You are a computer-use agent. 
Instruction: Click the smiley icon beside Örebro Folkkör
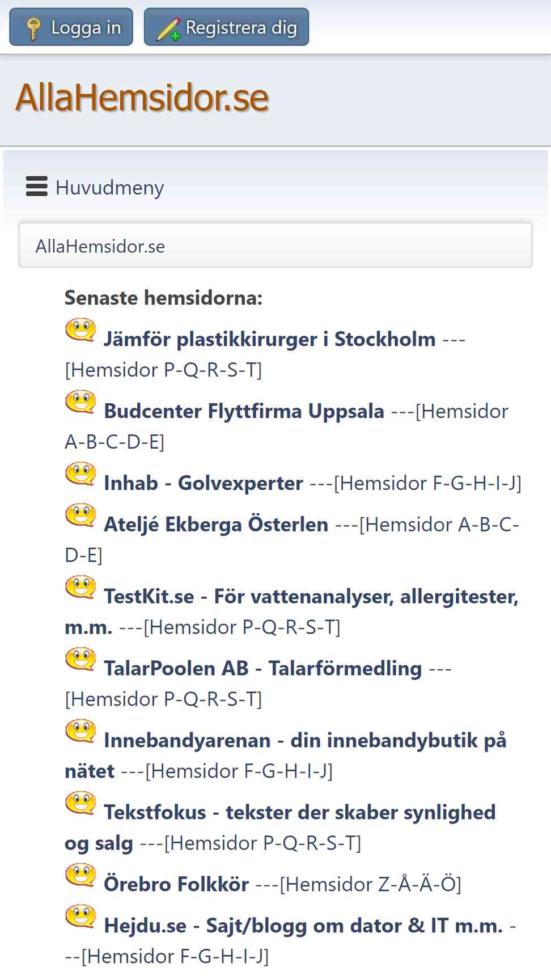tap(80, 875)
